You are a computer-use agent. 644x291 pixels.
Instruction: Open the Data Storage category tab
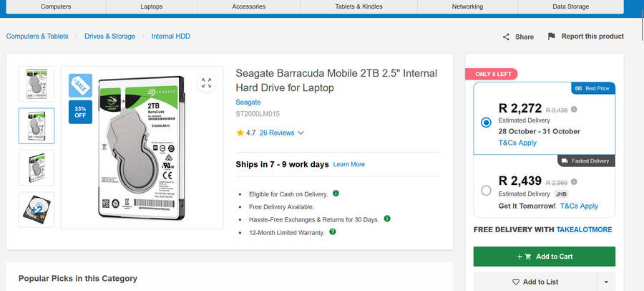[570, 6]
